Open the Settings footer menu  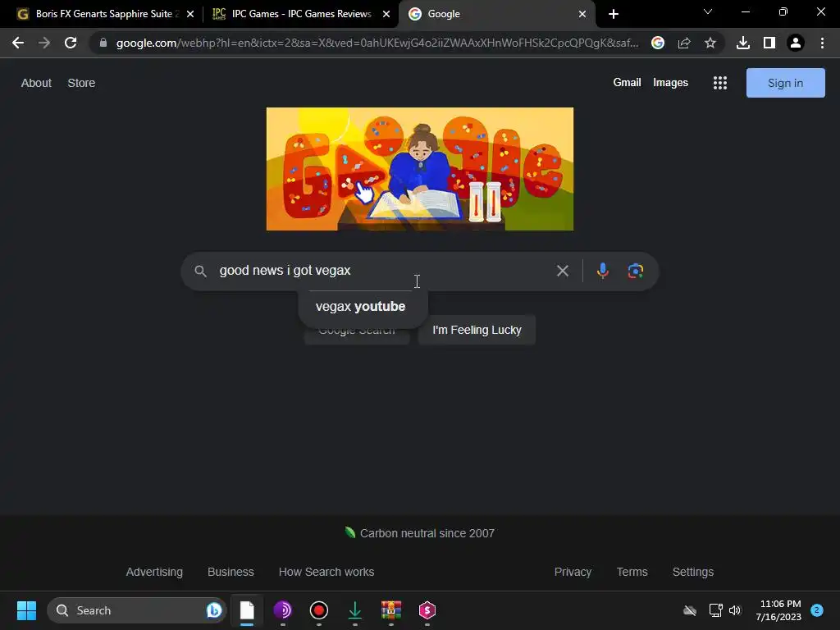pyautogui.click(x=693, y=572)
